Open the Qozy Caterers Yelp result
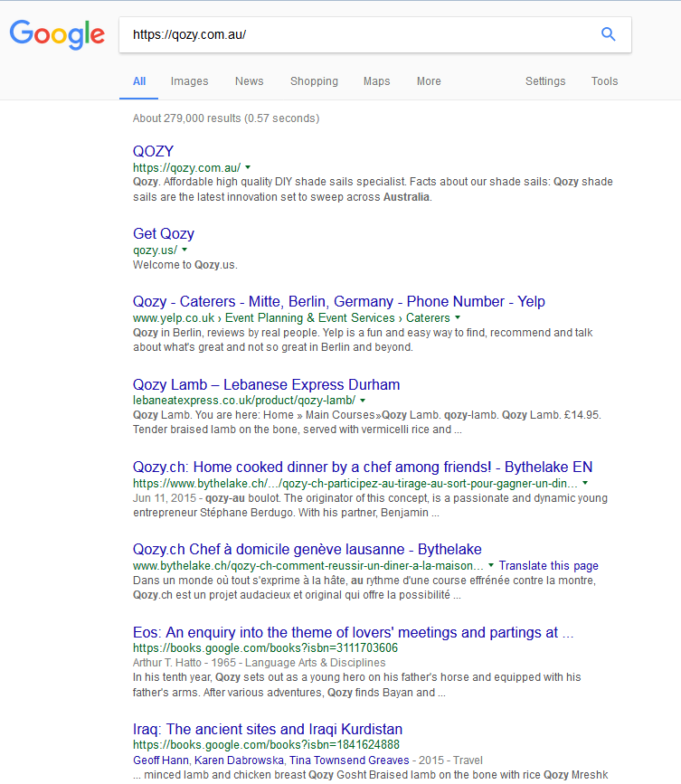The width and height of the screenshot is (681, 784). coord(338,301)
